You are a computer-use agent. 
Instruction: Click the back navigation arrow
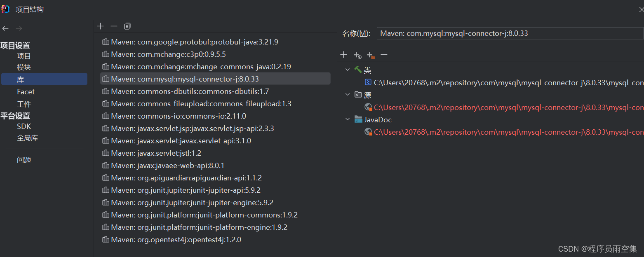pyautogui.click(x=5, y=28)
